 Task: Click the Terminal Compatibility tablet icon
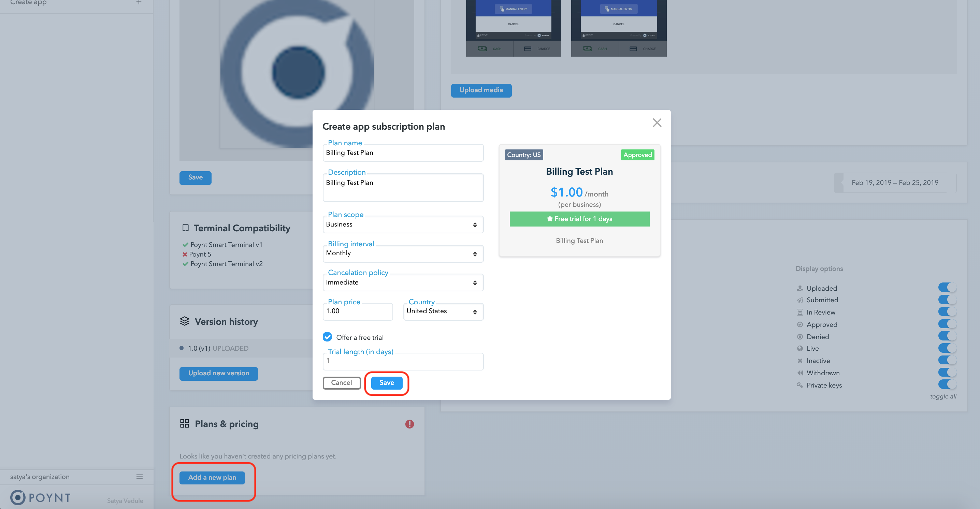point(184,228)
